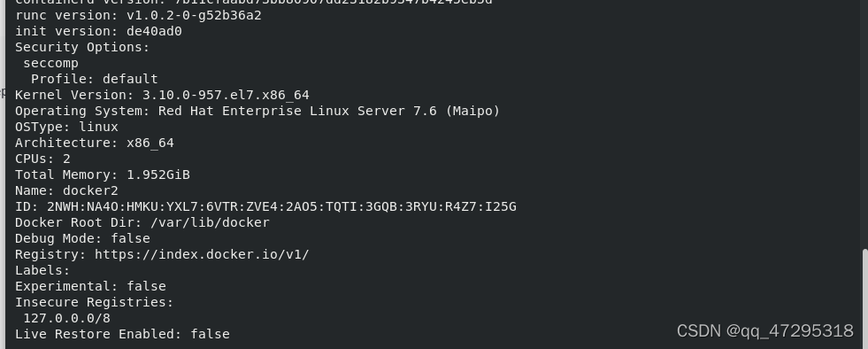Viewport: 868px width, 349px height.
Task: Click the Operating System Red Hat line
Action: pyautogui.click(x=257, y=111)
